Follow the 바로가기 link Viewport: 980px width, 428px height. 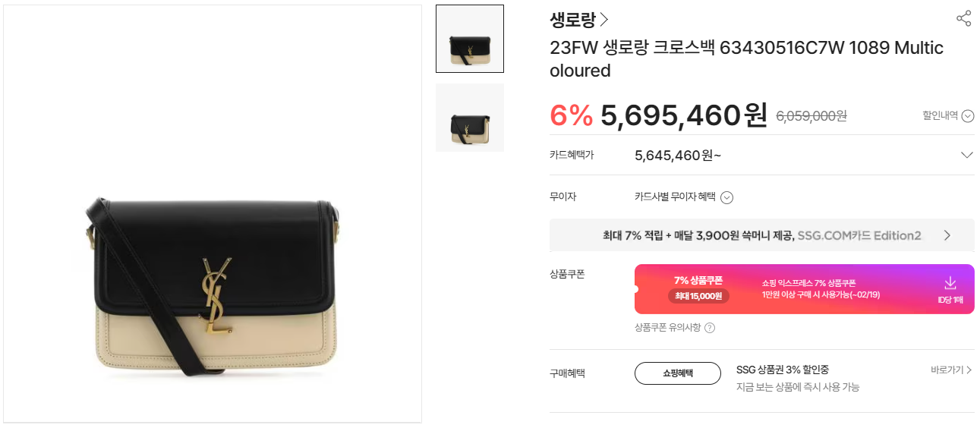pos(950,370)
